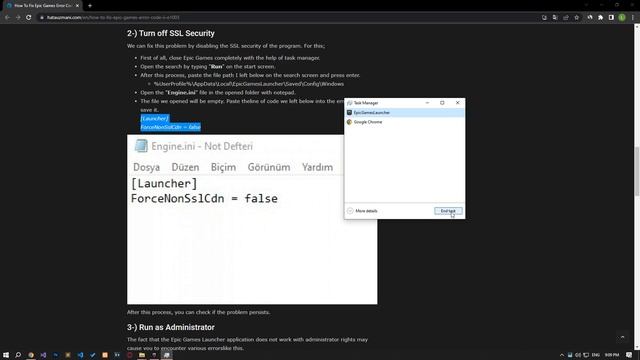Click page vertical scrollbar thumb
The width and height of the screenshot is (640, 360).
[637, 171]
